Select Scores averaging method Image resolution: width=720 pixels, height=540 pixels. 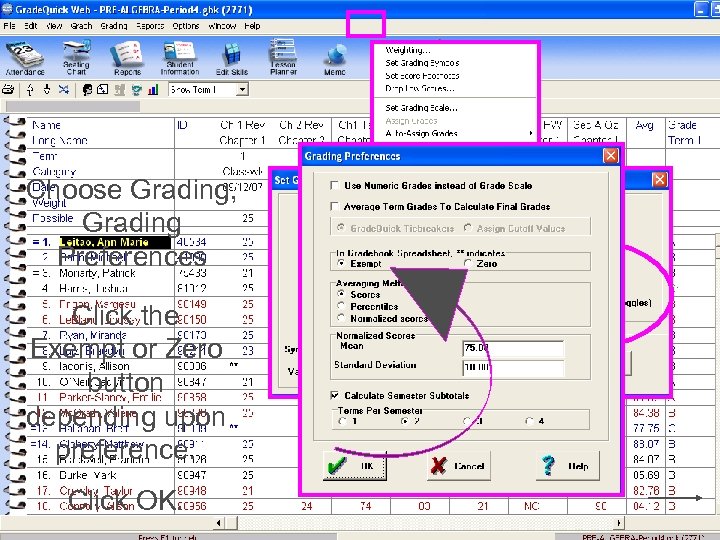[341, 294]
